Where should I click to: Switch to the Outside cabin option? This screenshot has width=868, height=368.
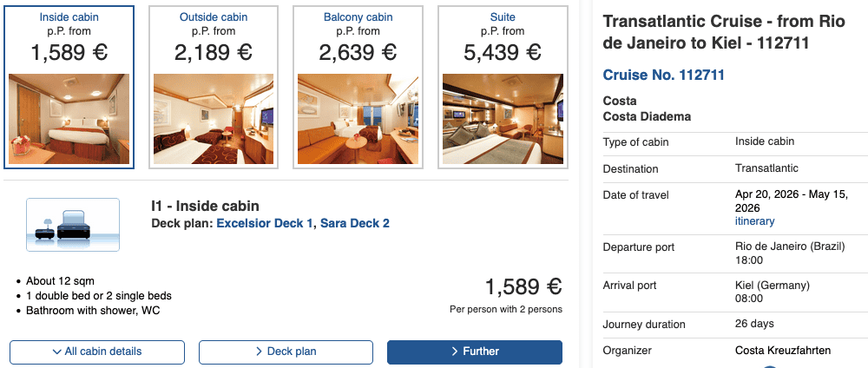213,17
